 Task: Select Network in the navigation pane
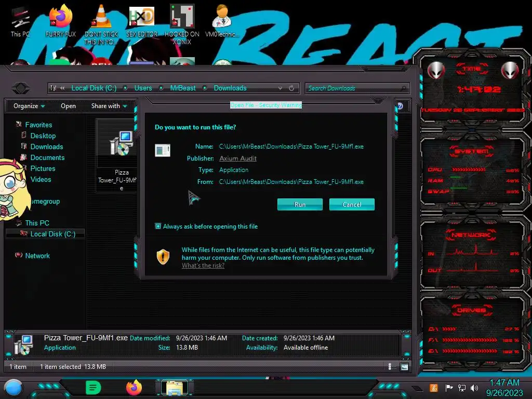37,256
